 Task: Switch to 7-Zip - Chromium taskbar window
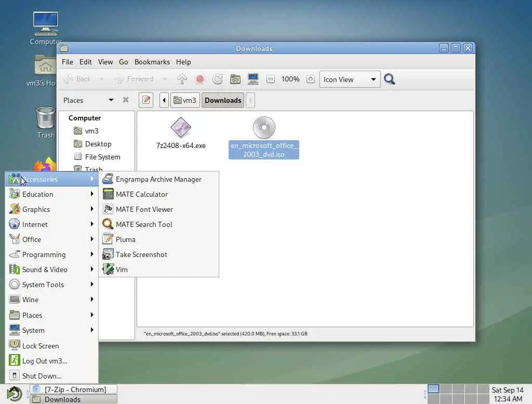pyautogui.click(x=74, y=389)
